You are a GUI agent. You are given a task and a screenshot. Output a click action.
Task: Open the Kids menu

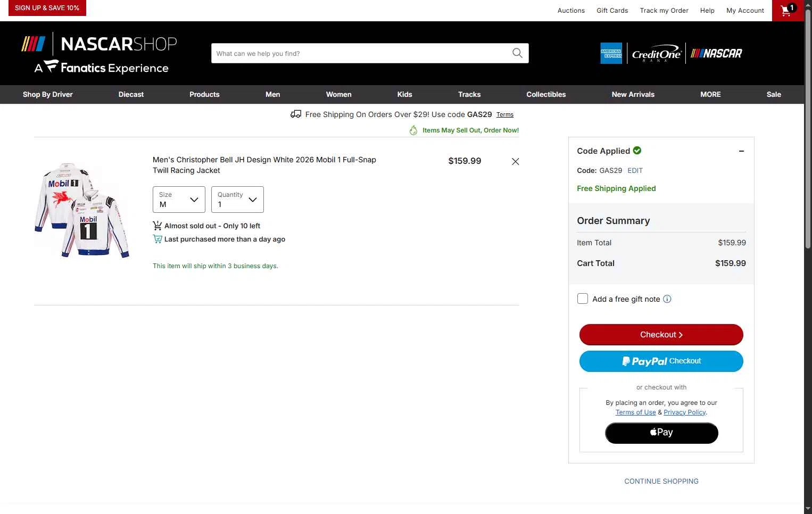(405, 95)
